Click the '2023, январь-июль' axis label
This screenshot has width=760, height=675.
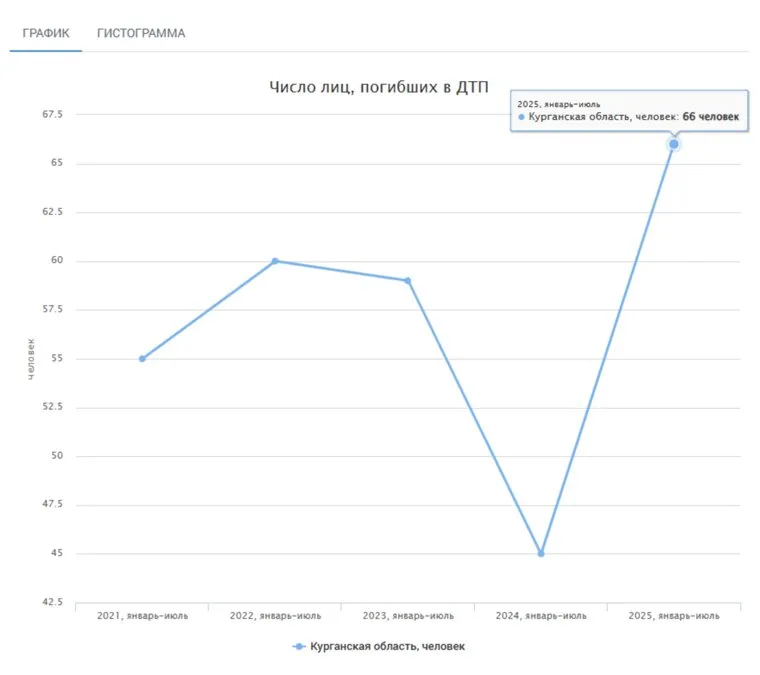tap(408, 616)
